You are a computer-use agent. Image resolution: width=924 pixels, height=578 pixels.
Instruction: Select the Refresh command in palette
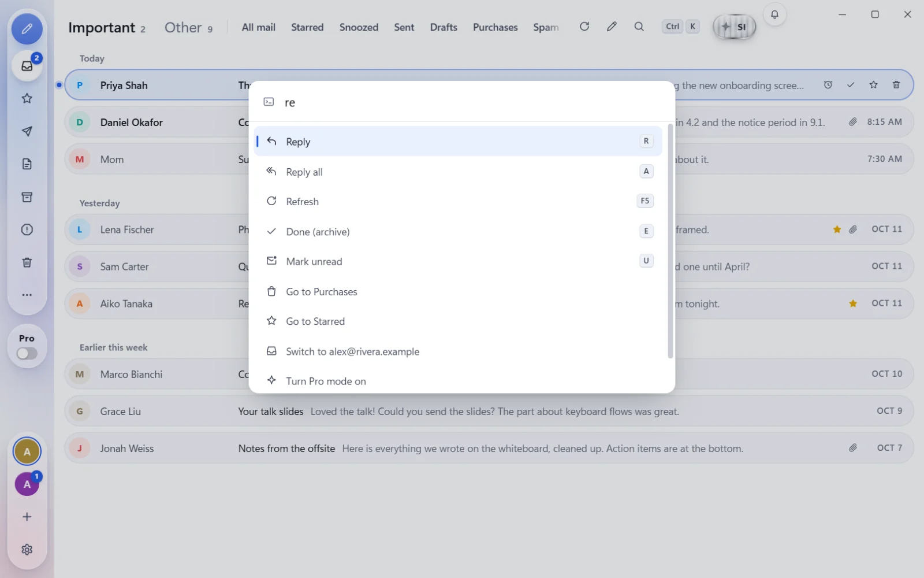tap(458, 202)
